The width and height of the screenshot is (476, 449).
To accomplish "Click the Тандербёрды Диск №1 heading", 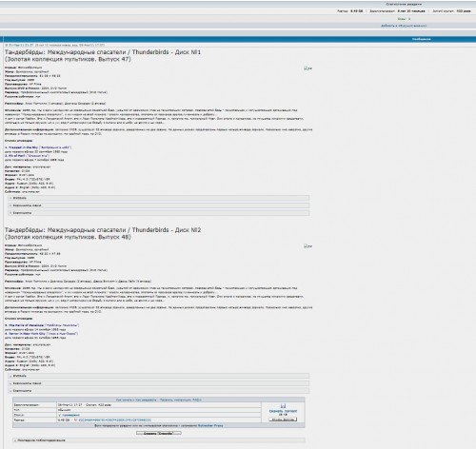I will tap(103, 55).
